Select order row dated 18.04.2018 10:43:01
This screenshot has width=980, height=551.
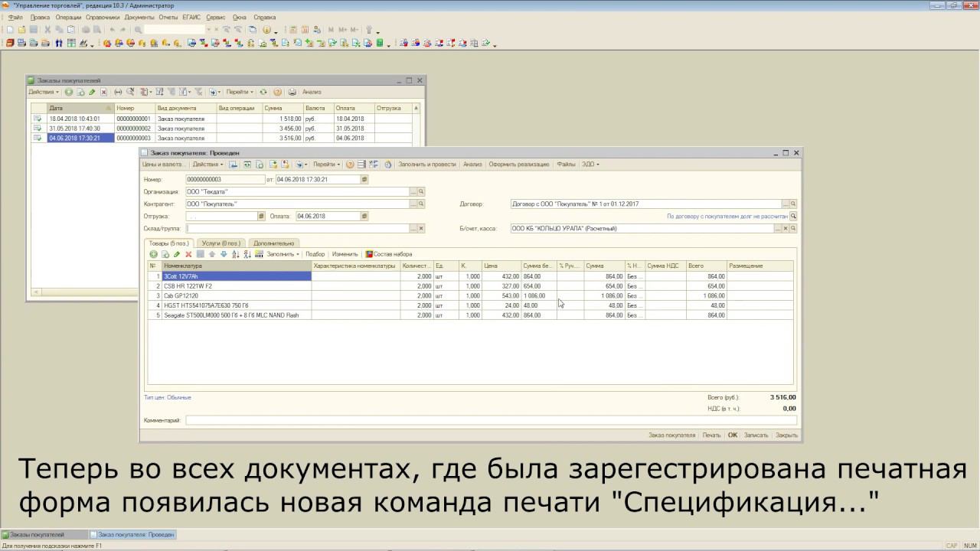[x=222, y=119]
